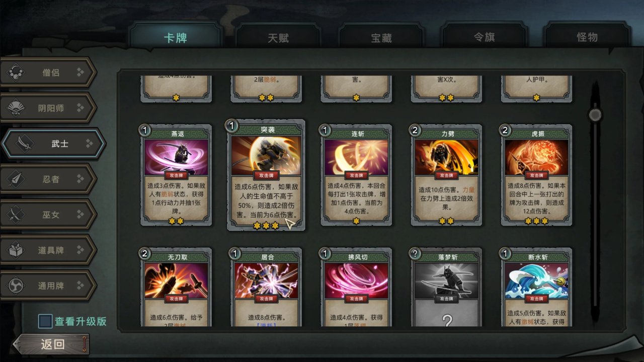The height and width of the screenshot is (362, 644).
Task: Select the 力劈 card artwork
Action: [x=446, y=158]
